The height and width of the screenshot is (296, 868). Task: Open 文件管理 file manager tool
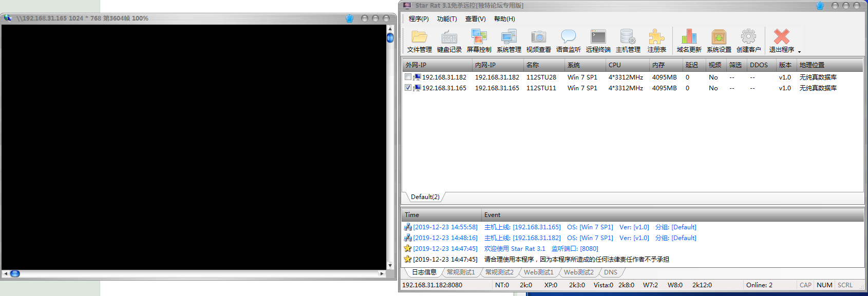(x=419, y=41)
